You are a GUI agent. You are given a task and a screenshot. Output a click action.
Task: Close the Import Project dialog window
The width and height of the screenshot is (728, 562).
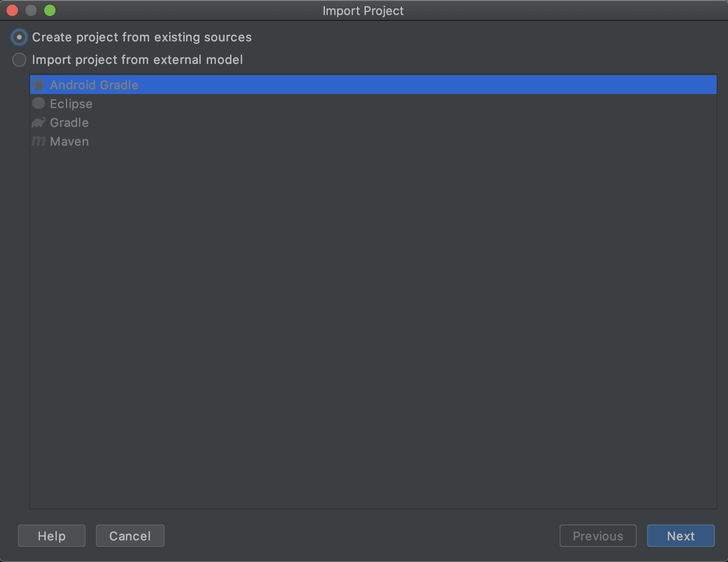tap(13, 10)
